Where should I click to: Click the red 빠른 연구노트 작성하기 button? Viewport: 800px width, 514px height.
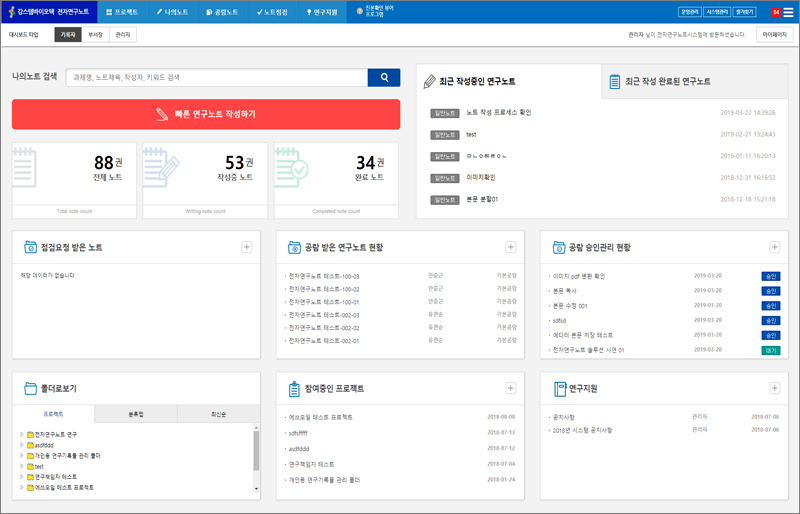pos(206,114)
